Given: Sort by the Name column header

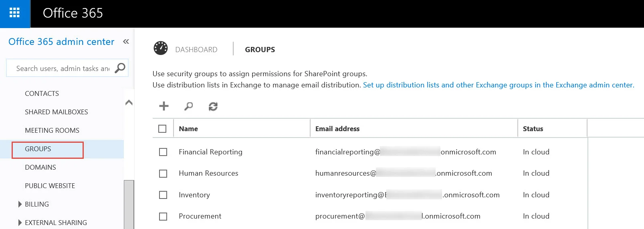Looking at the screenshot, I should pos(188,129).
